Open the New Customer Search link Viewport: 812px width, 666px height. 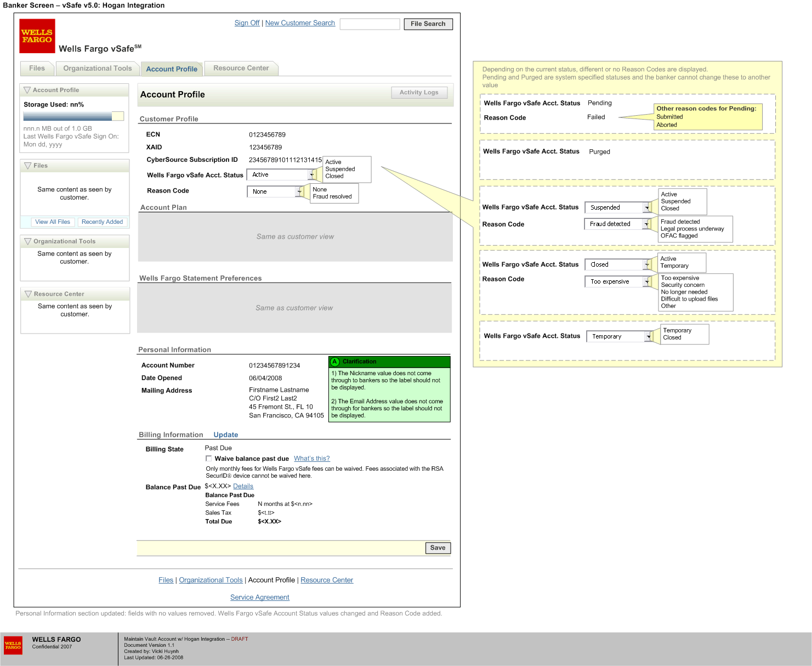[300, 23]
